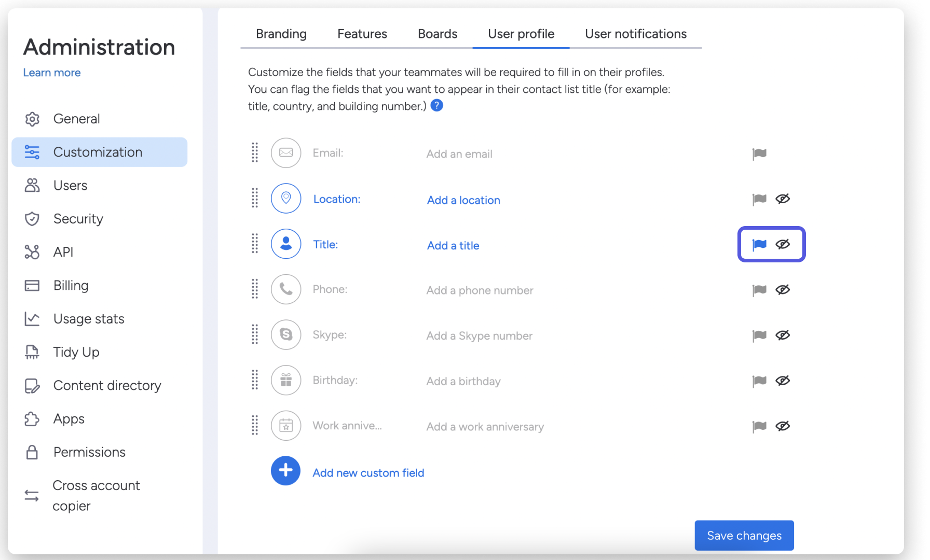Grab the drag handle for Skype row
The image size is (930, 560).
[255, 335]
